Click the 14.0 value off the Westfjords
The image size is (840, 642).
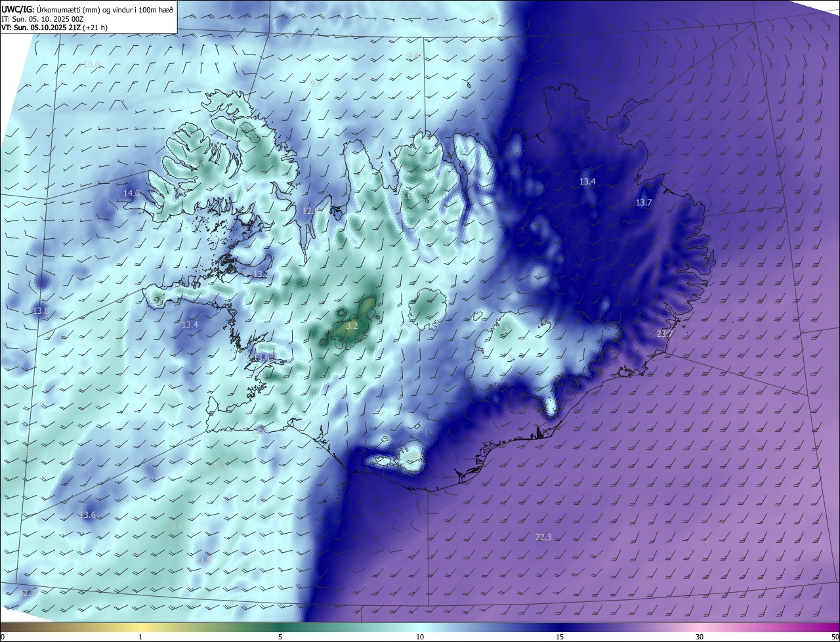[131, 193]
